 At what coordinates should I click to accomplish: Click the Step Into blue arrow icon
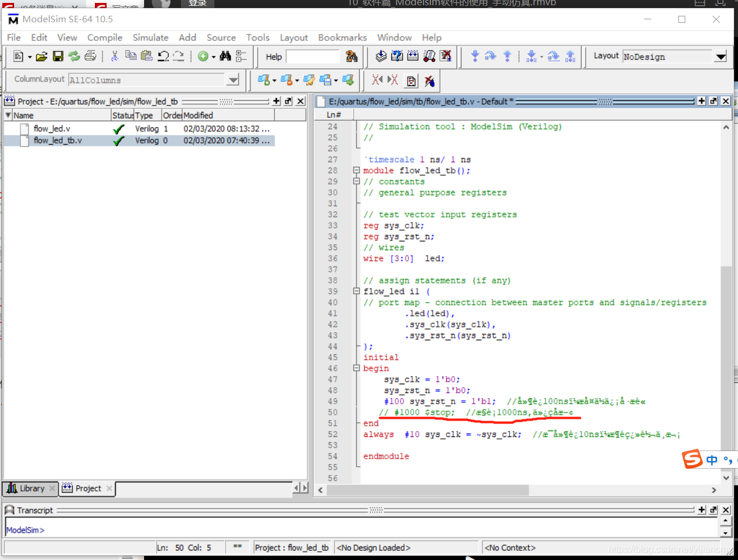coord(475,56)
